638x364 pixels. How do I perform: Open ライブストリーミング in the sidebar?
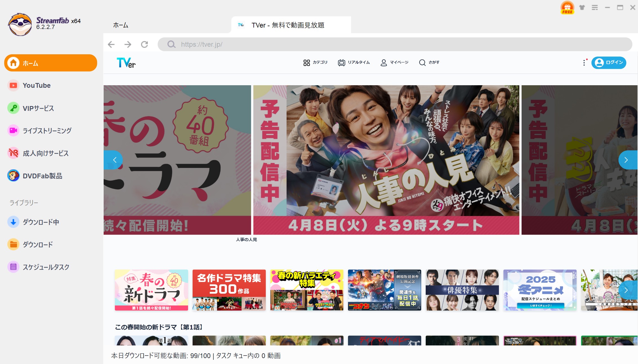tap(51, 131)
